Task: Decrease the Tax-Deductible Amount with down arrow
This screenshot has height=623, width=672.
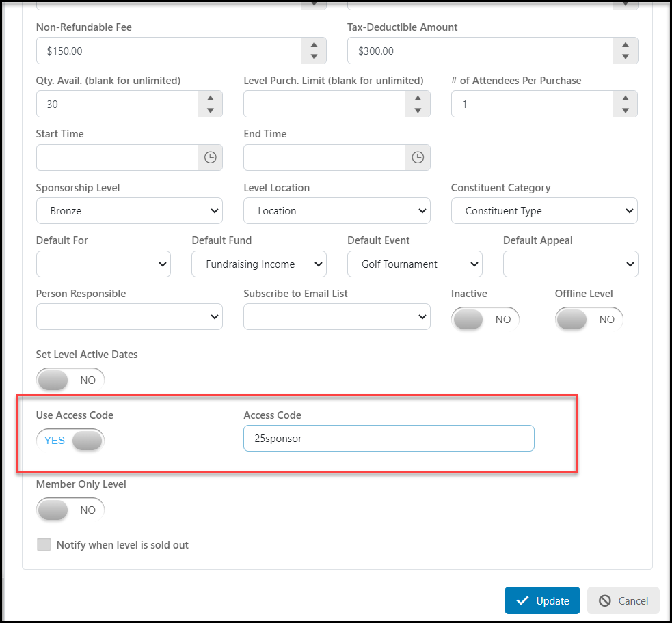Action: point(626,57)
